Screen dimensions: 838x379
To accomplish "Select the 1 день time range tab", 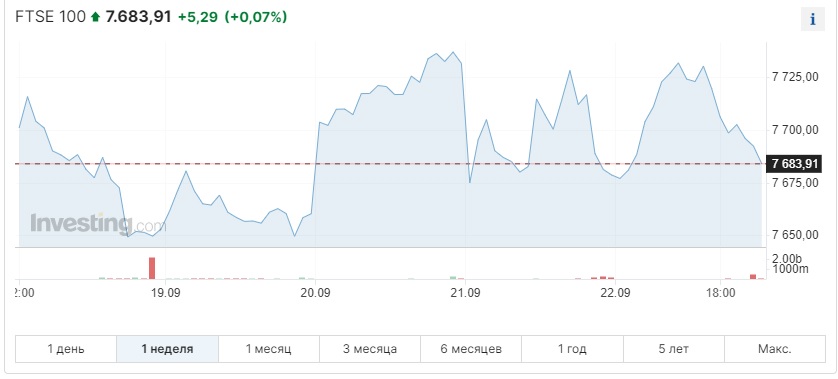I will click(x=66, y=349).
